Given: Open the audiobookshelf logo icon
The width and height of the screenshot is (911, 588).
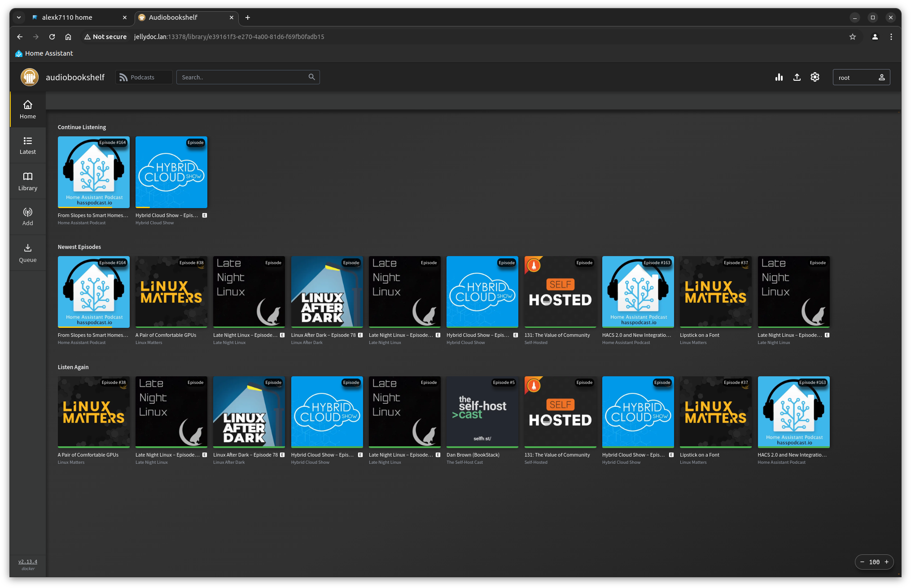Looking at the screenshot, I should (x=30, y=77).
